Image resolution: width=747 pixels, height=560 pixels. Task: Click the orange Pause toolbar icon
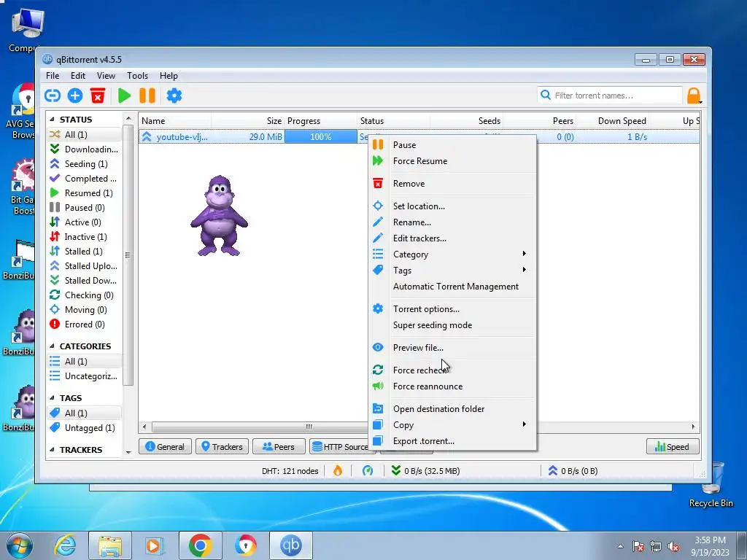[x=147, y=96]
